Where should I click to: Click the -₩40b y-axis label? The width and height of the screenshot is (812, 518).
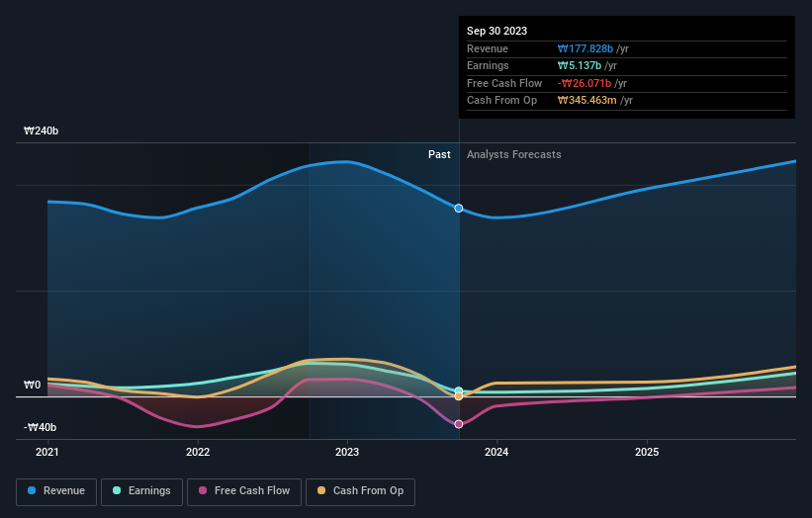[x=40, y=427]
